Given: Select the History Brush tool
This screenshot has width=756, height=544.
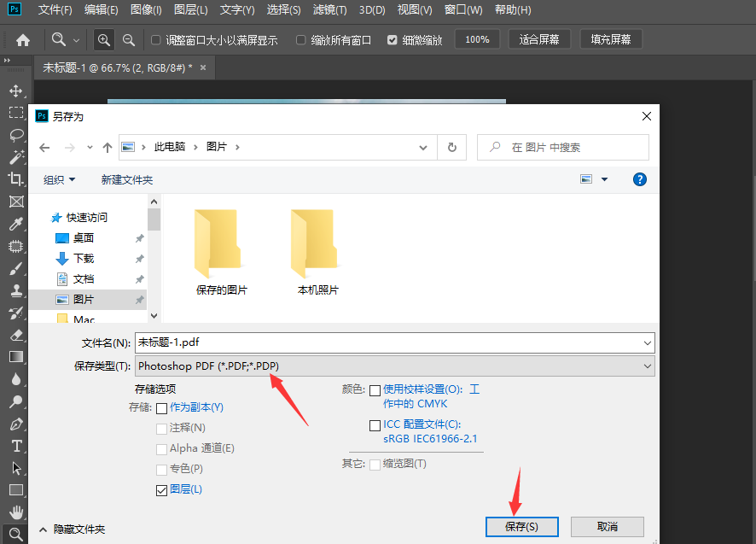Looking at the screenshot, I should point(16,313).
